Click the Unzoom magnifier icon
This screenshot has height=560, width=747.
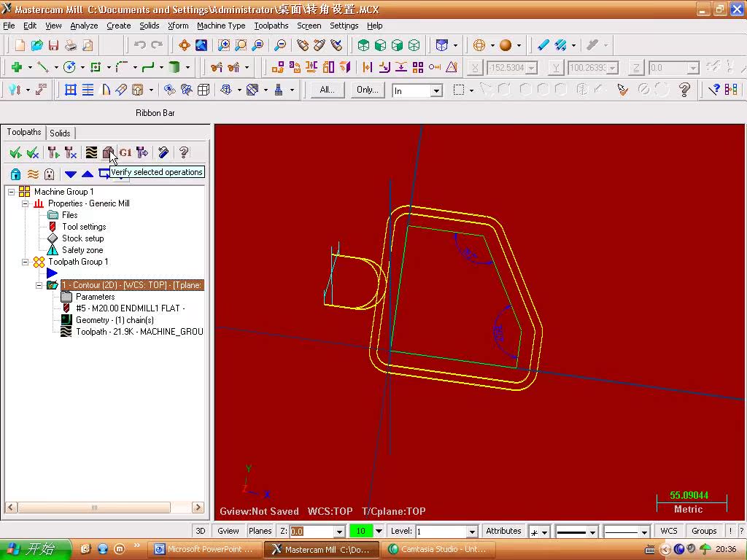point(281,45)
